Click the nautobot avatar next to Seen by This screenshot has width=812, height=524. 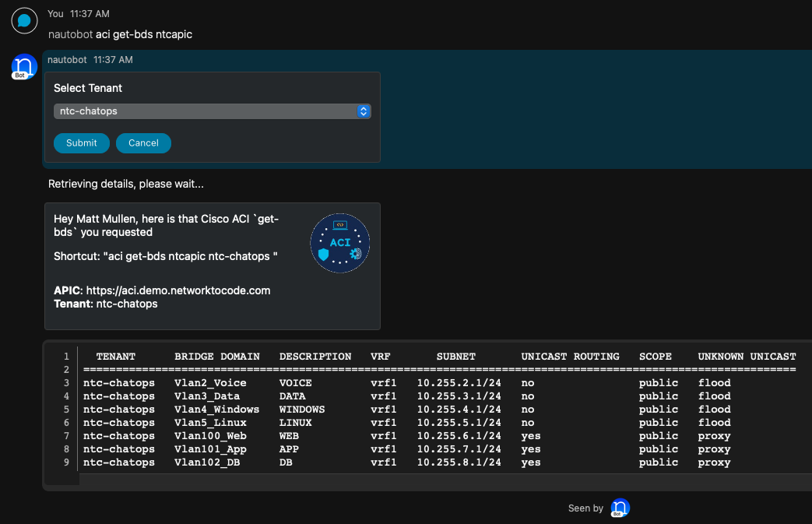point(620,508)
